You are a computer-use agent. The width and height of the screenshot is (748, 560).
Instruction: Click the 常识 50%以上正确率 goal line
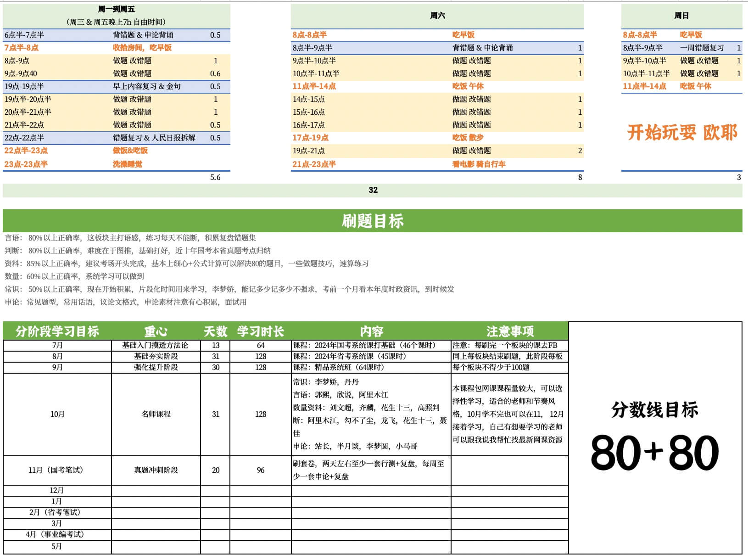[229, 289]
